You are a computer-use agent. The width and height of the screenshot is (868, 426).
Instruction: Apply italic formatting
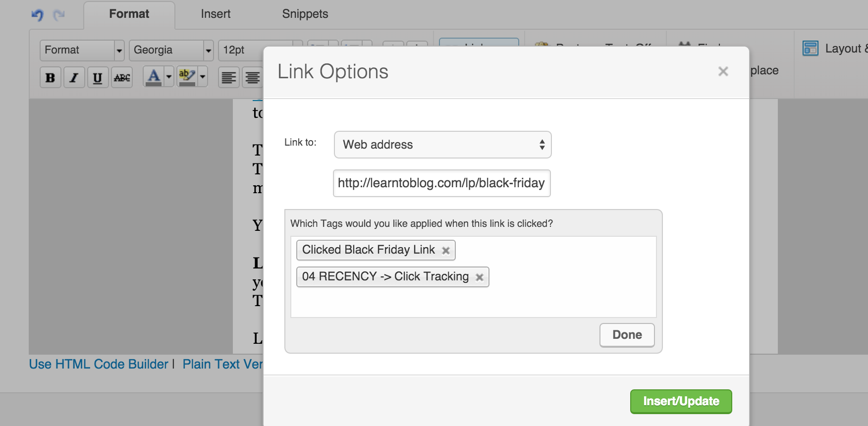click(x=74, y=77)
